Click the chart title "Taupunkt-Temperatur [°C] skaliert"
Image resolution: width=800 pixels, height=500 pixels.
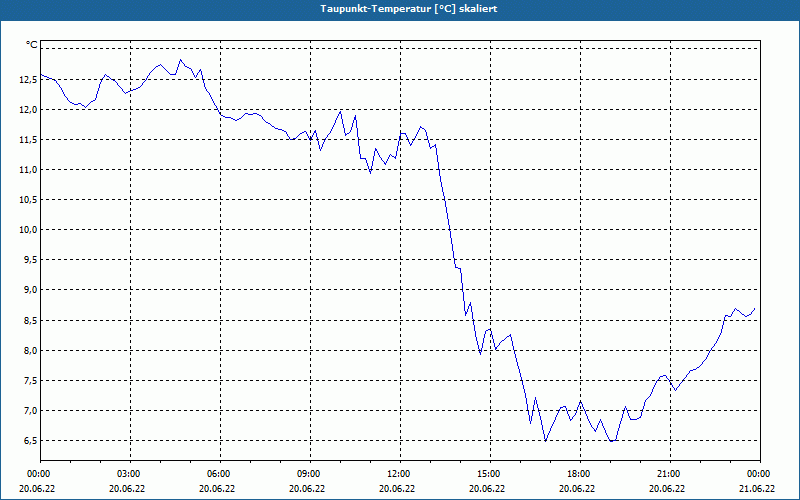pyautogui.click(x=409, y=9)
